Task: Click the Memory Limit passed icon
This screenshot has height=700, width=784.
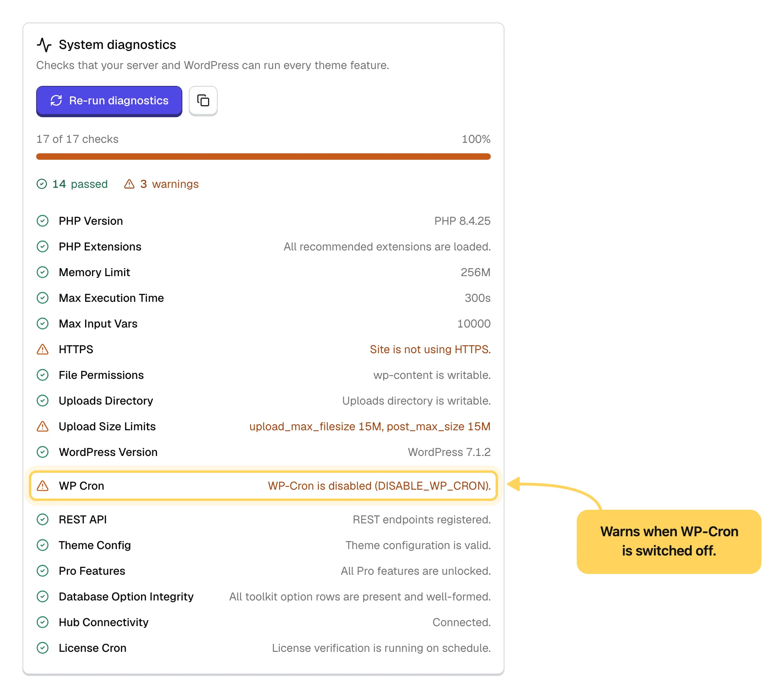Action: (43, 272)
